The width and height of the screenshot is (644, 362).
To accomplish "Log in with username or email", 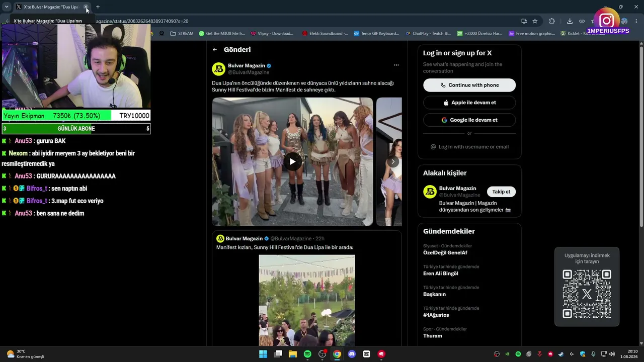I will point(469,147).
